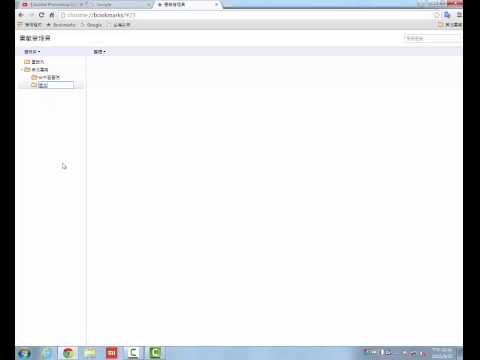Close the bookmark manager tab
Screen dimensions: 480x360
(216, 5)
